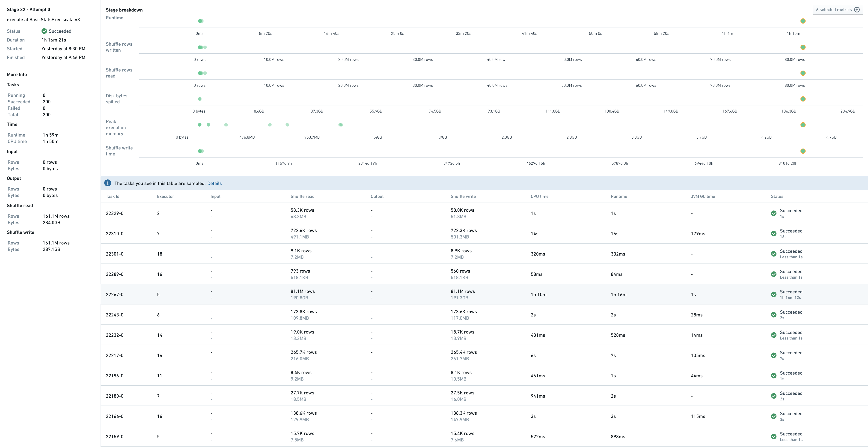This screenshot has height=447, width=868.
Task: Open the 6 selected metrics picker
Action: pos(838,10)
